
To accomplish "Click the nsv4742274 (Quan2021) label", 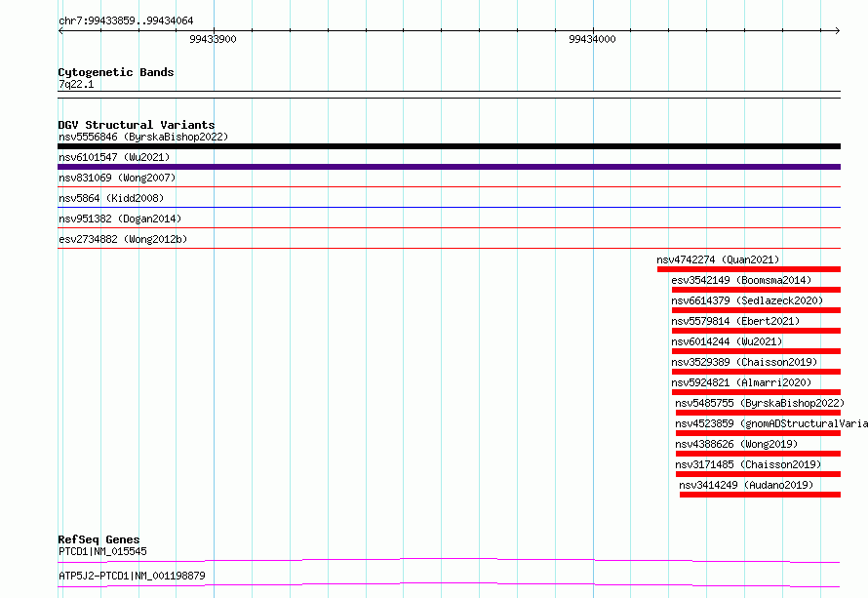I will tap(718, 259).
